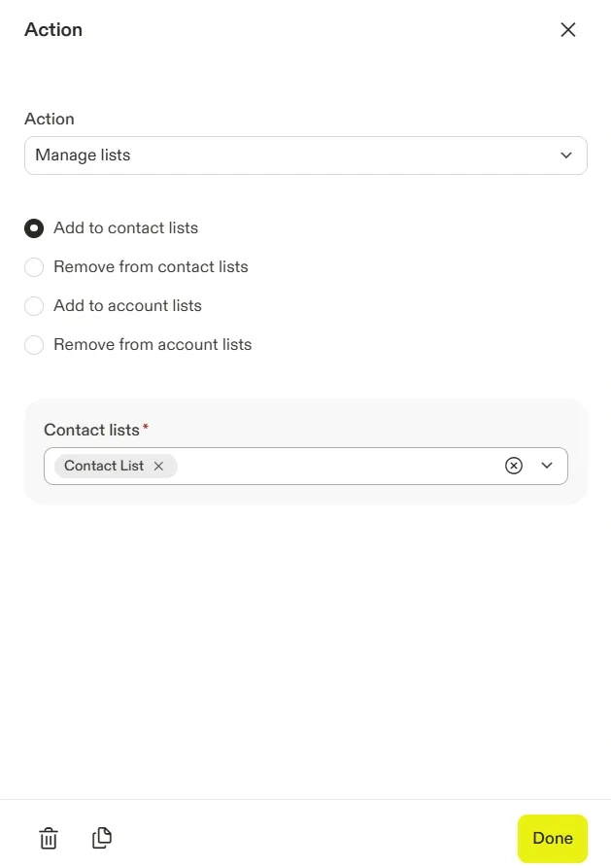Click the red required asterisk
The width and height of the screenshot is (611, 868).
[x=146, y=428]
